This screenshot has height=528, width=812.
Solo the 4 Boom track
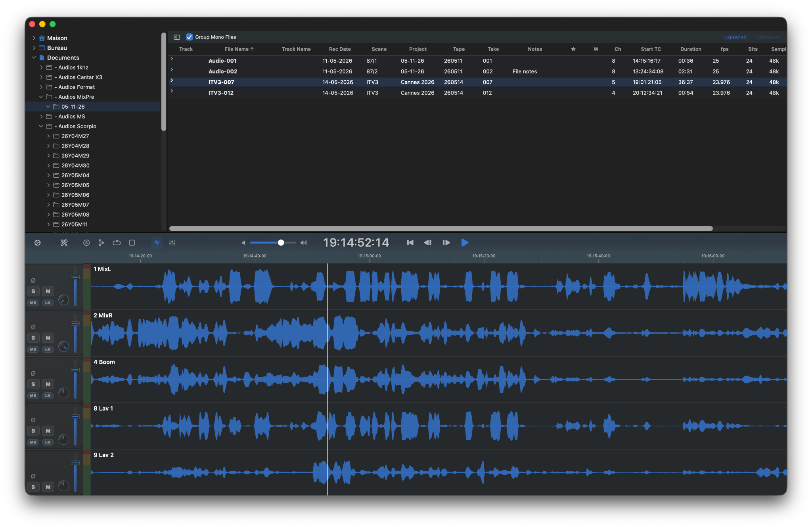pyautogui.click(x=33, y=384)
